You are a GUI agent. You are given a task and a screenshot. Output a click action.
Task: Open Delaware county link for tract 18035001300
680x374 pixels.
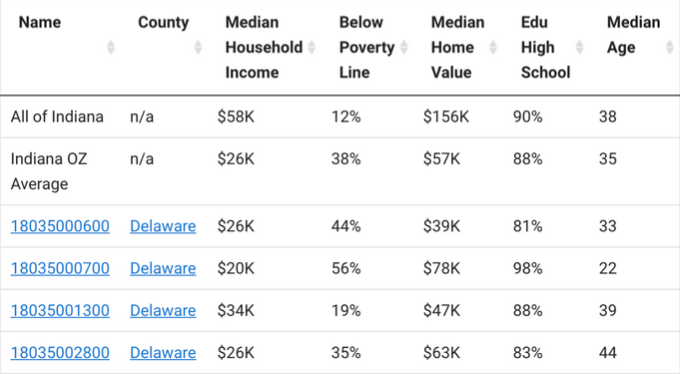click(163, 310)
